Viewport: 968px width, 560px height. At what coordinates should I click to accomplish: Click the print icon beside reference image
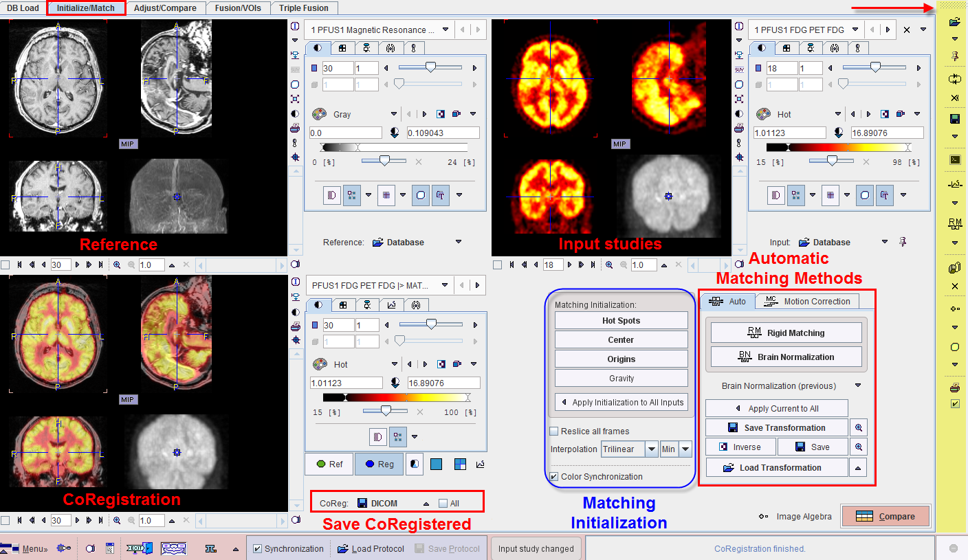(x=295, y=128)
